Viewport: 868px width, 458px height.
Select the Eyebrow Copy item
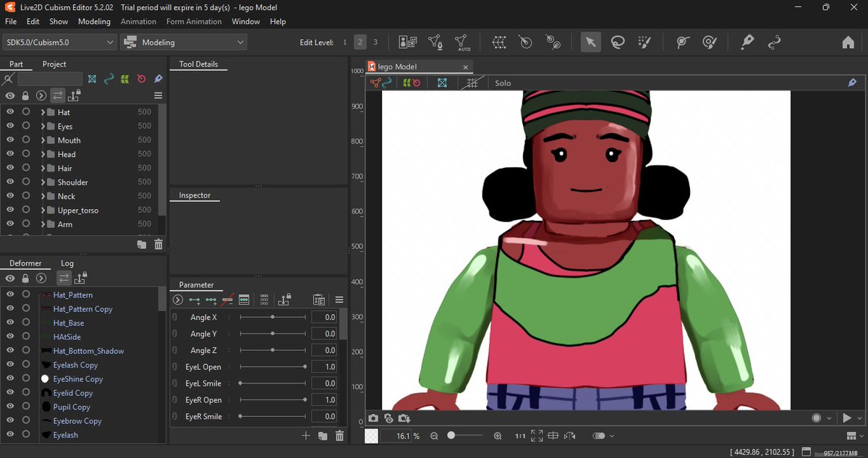[77, 421]
